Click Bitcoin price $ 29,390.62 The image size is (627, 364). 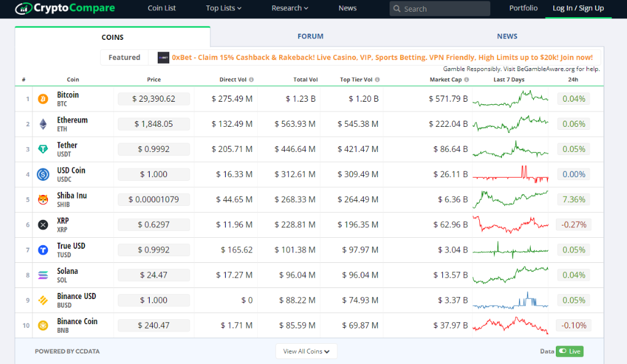[153, 99]
